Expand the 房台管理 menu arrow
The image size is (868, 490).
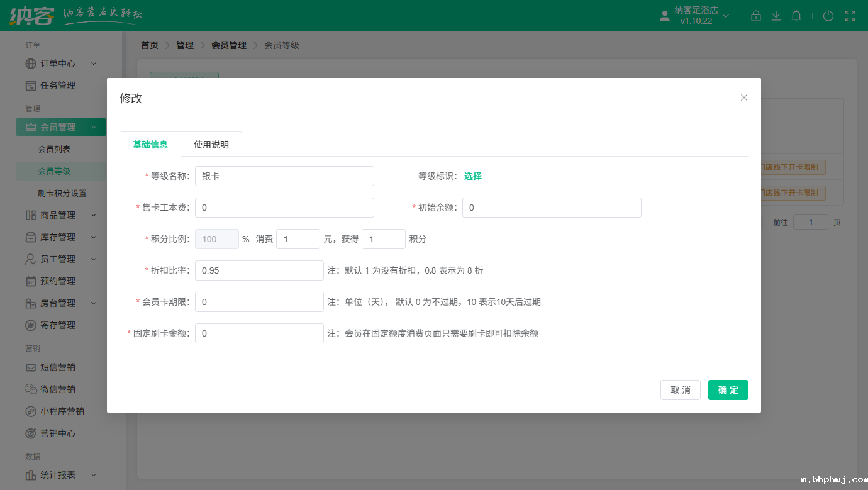coord(94,303)
